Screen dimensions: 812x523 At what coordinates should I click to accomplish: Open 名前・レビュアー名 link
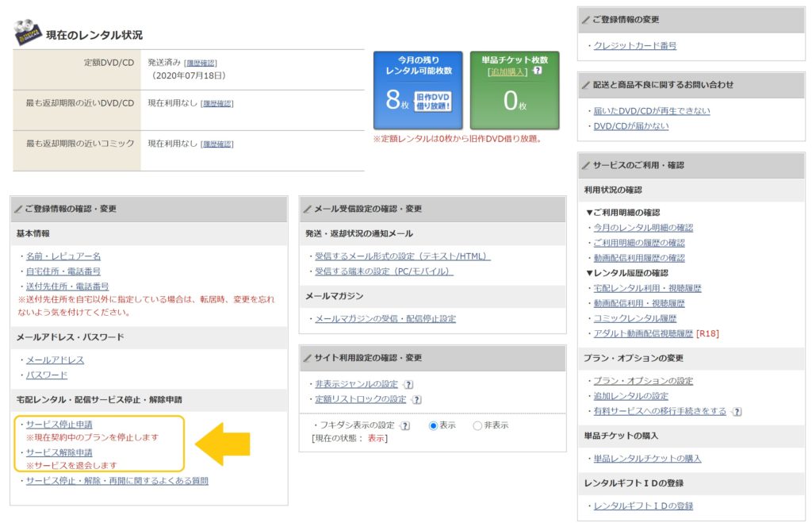tap(63, 256)
